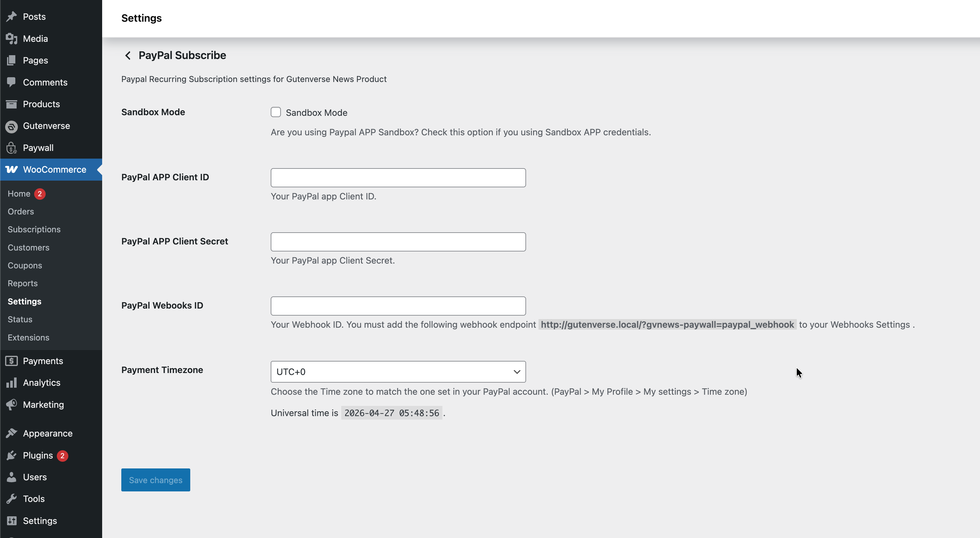Click into the PayPal Webooks ID field

(398, 306)
